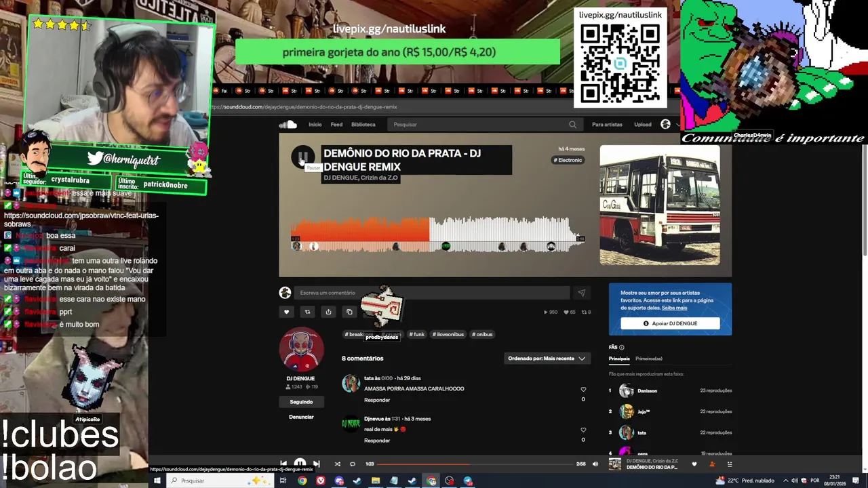Send comment with the paper plane icon

tap(581, 293)
